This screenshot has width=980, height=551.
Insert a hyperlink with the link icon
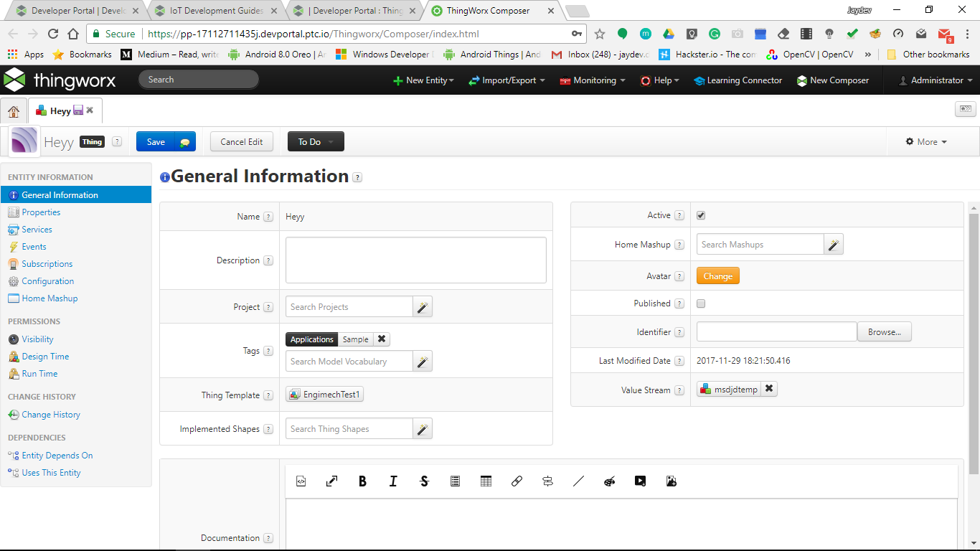click(517, 481)
